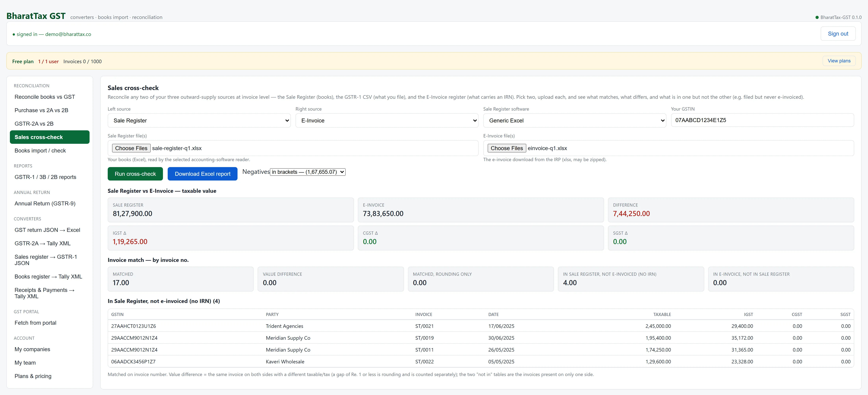Click the BharatTax-GST 0.1.0 version status
Image resolution: width=868 pixels, height=395 pixels.
(838, 17)
